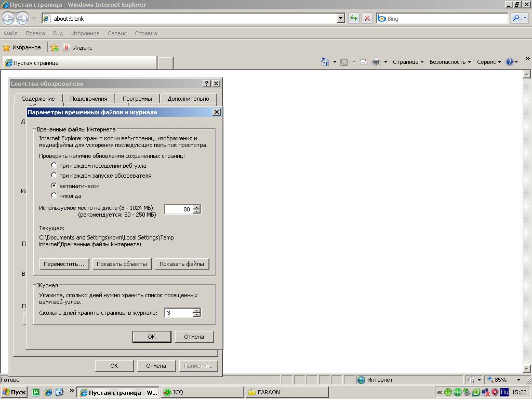This screenshot has height=399, width=532.
Task: Click the ICQ flower tray icon
Action: tap(448, 393)
